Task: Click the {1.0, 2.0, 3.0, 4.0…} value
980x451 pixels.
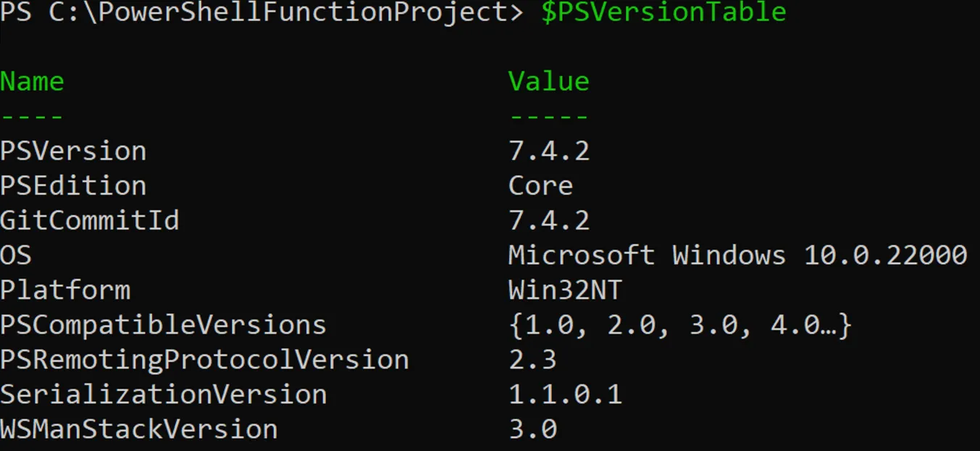Action: pos(681,326)
